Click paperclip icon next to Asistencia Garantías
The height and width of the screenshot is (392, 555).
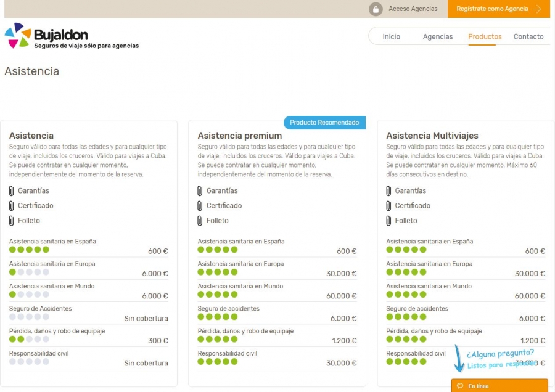point(12,191)
